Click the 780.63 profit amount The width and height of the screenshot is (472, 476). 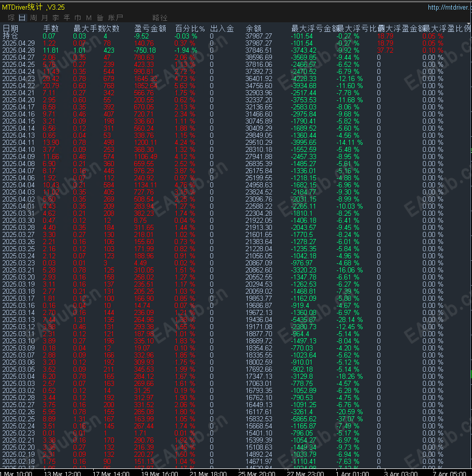[x=144, y=57]
